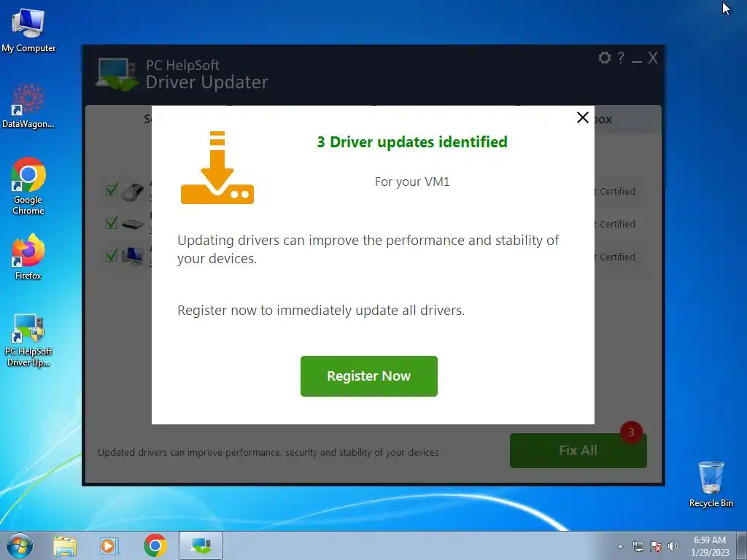Open the Google Chrome desktop shortcut
Viewport: 747px width, 560px height.
(x=28, y=186)
